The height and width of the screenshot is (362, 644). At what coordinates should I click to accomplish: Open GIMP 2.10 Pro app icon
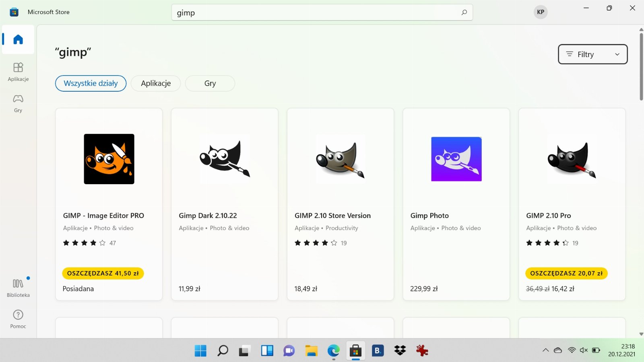[572, 159]
